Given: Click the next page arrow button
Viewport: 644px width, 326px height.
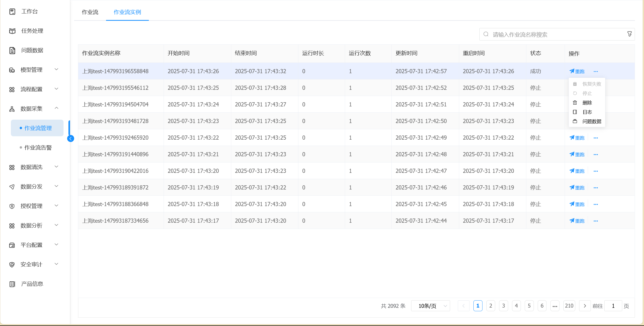Looking at the screenshot, I should [x=585, y=306].
